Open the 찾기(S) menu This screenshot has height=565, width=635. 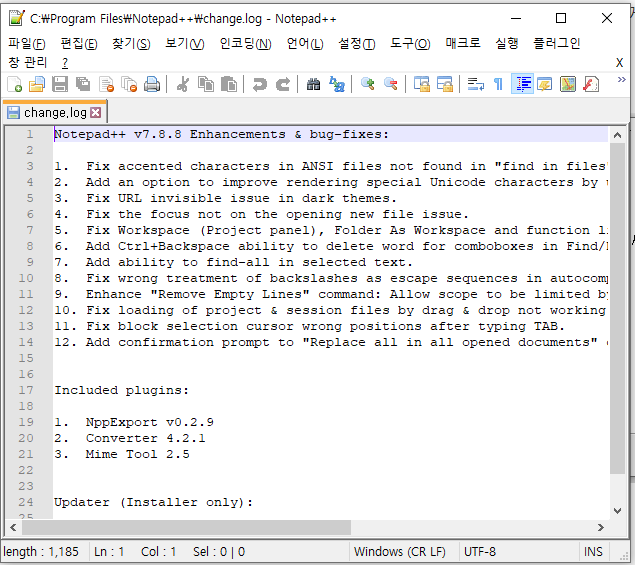131,43
